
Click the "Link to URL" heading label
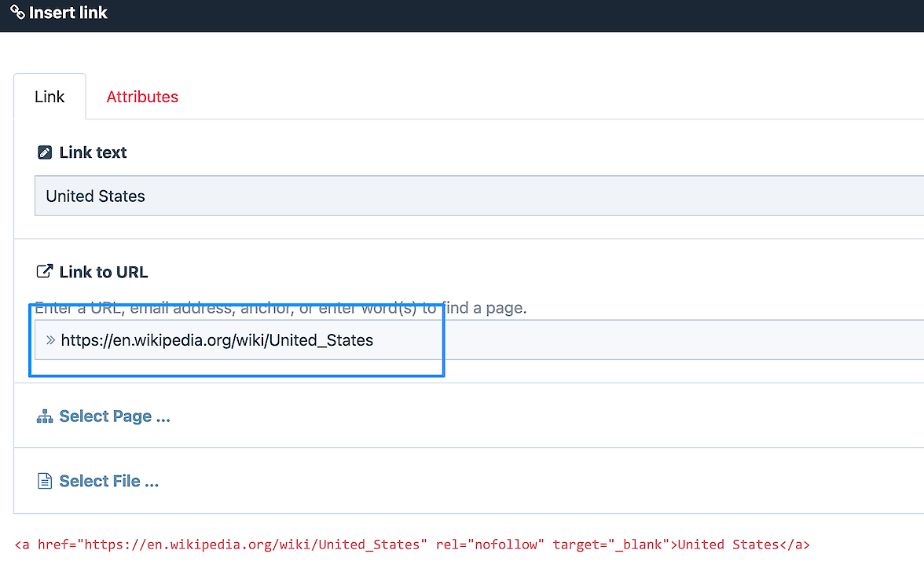(x=104, y=272)
